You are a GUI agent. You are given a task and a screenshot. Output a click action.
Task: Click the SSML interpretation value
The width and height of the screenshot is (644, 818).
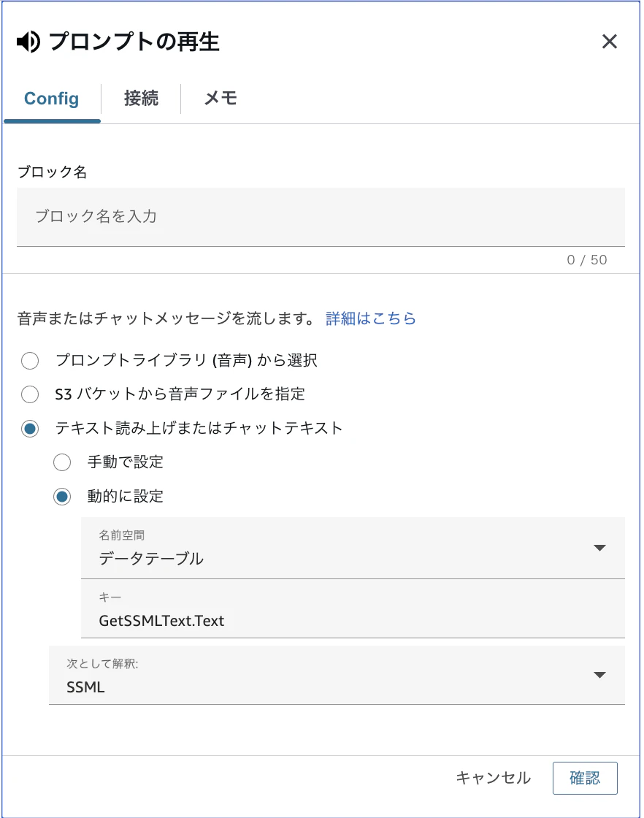85,687
